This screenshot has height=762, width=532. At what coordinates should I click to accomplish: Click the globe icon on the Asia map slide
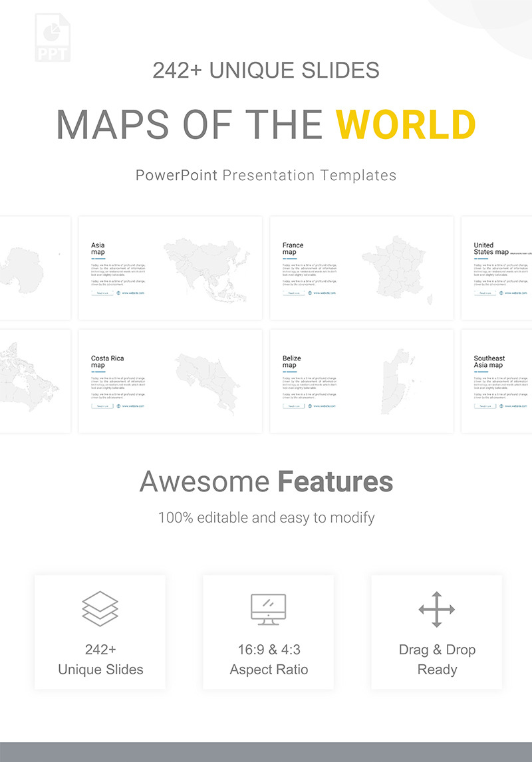coord(118,293)
